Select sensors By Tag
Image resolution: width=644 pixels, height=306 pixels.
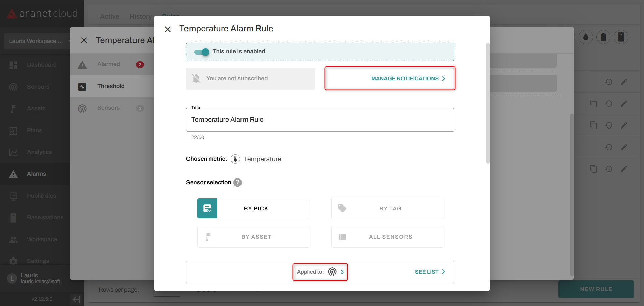[387, 208]
